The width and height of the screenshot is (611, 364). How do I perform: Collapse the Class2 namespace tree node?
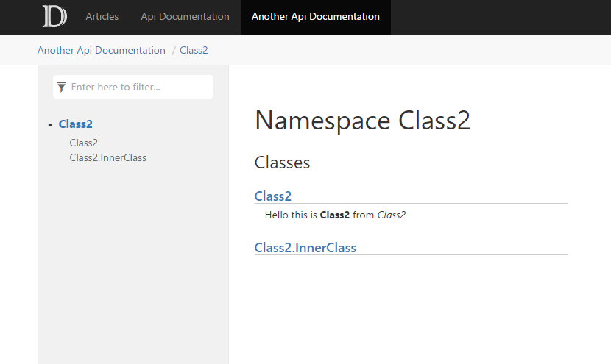[x=49, y=124]
